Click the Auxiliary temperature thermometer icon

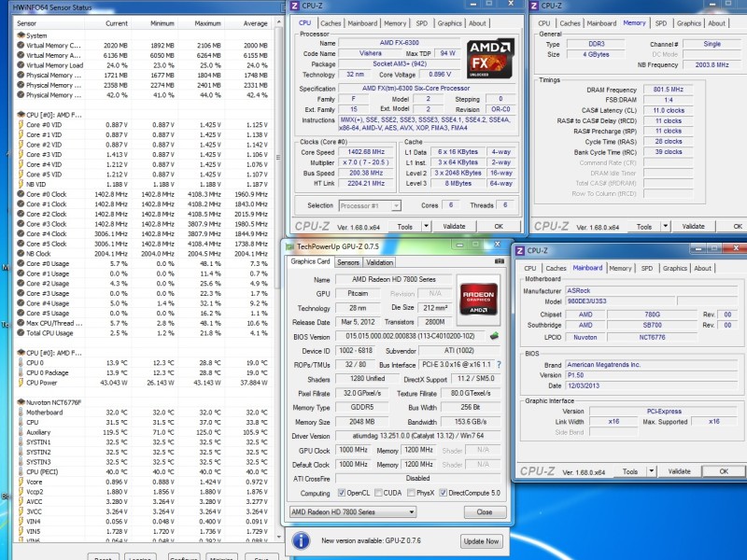pos(21,432)
